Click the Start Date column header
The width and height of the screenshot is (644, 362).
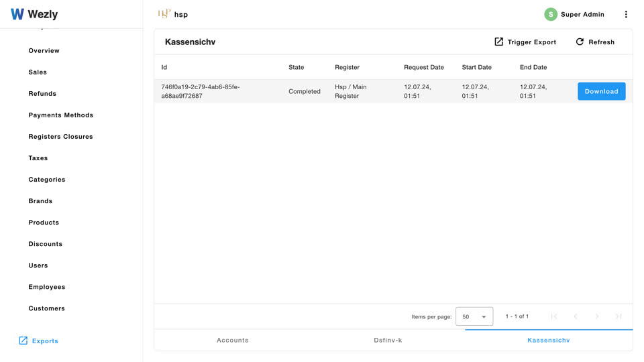[x=476, y=67]
